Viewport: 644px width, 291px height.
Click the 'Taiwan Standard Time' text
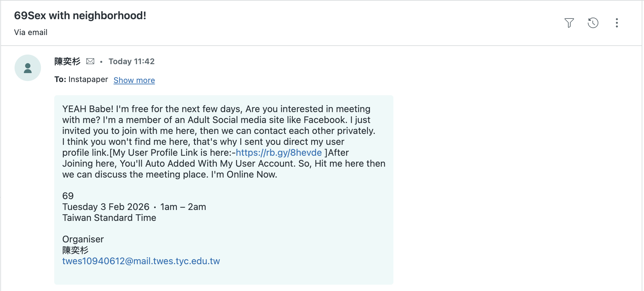[x=109, y=218]
